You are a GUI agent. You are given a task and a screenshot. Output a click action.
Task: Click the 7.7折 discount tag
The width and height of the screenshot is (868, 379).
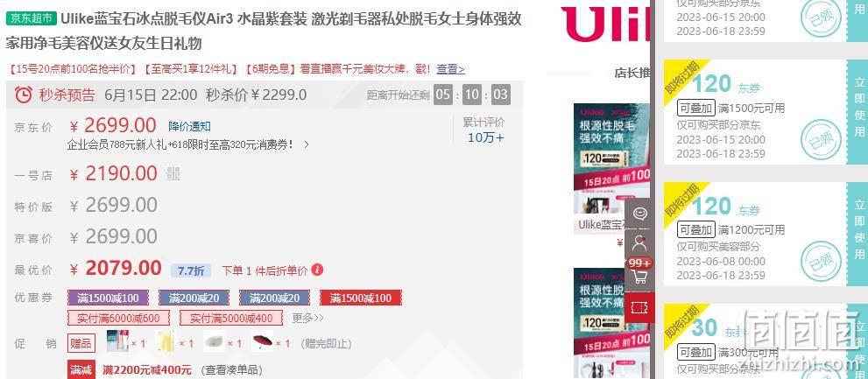coord(190,270)
